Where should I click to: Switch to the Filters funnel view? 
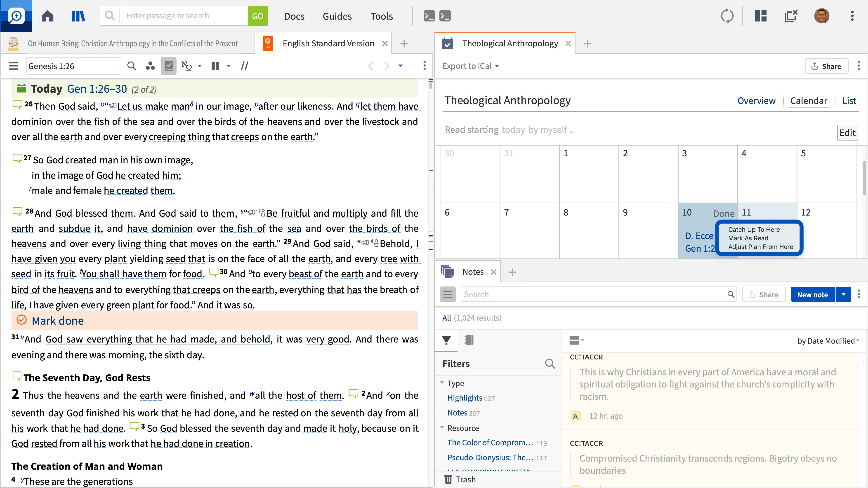(446, 340)
